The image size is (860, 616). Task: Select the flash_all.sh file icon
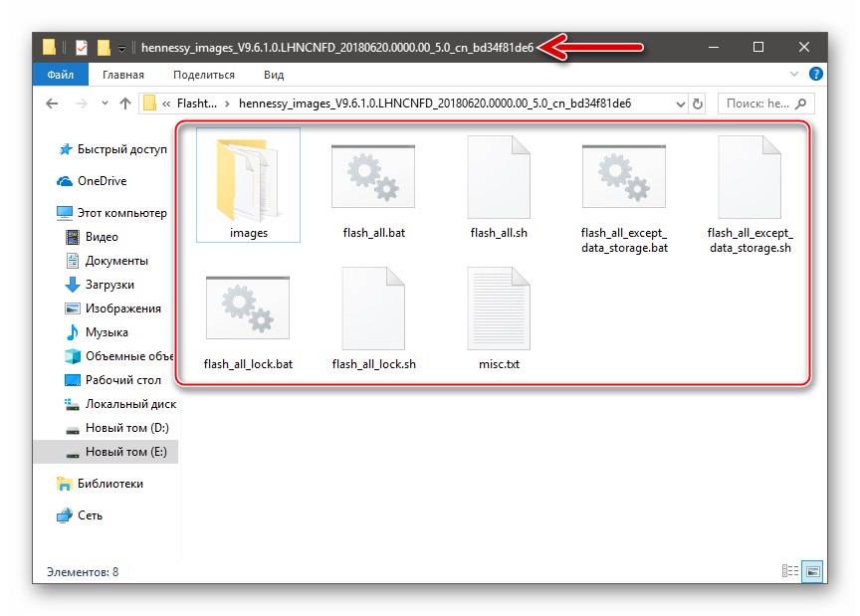[x=499, y=177]
